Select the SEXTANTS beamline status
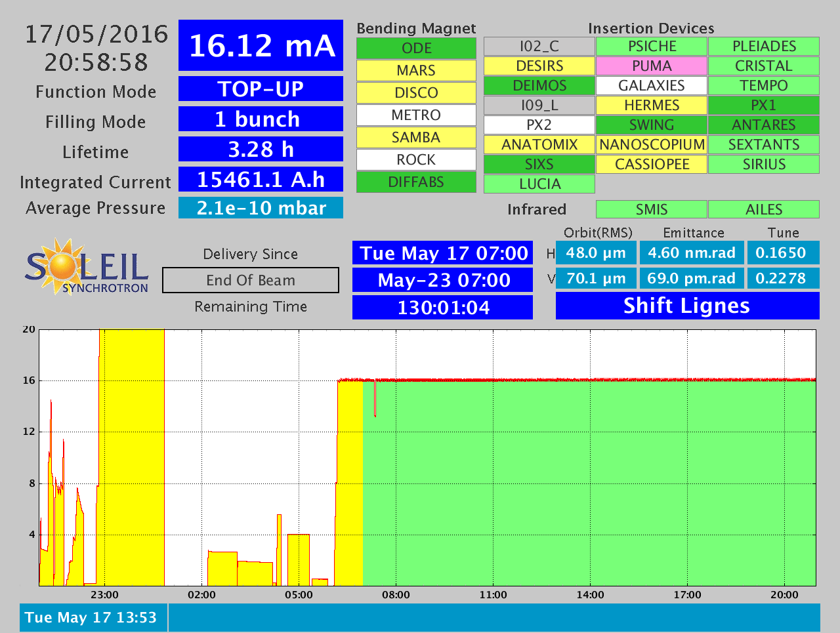The height and width of the screenshot is (633, 840). [x=764, y=145]
